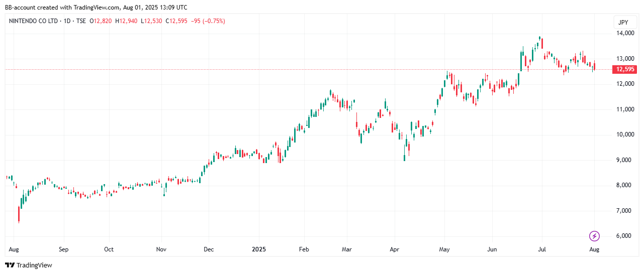Click the 14,000 price axis label
This screenshot has height=274, width=644.
pos(625,33)
